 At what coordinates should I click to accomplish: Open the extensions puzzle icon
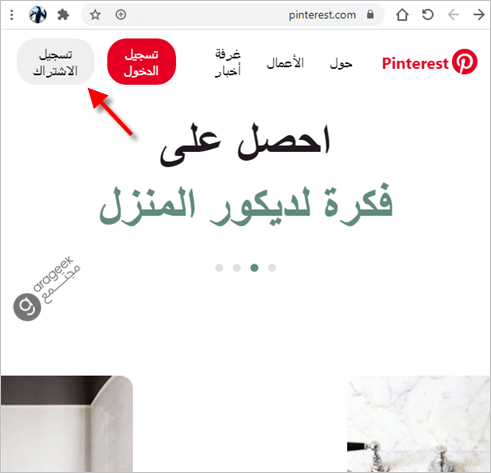[63, 15]
